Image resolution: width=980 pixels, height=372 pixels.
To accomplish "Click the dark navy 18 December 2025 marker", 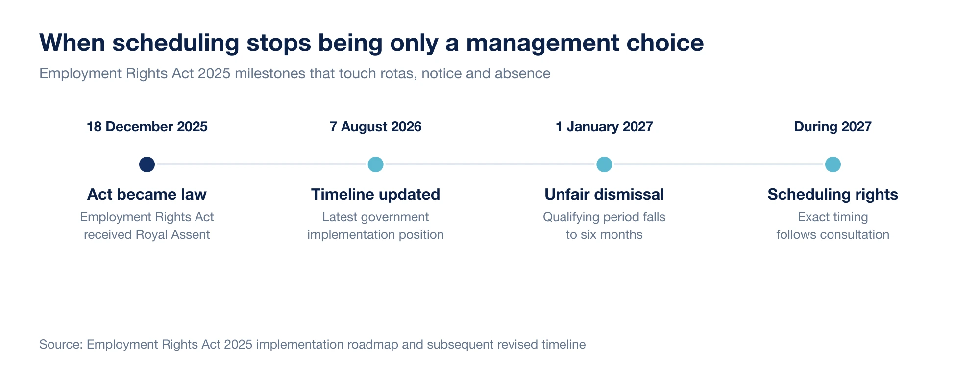I will 147,164.
